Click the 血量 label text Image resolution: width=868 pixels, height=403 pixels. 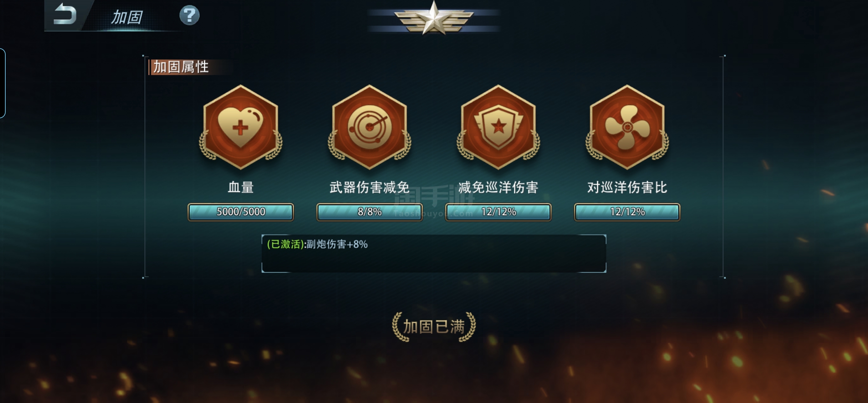point(240,187)
